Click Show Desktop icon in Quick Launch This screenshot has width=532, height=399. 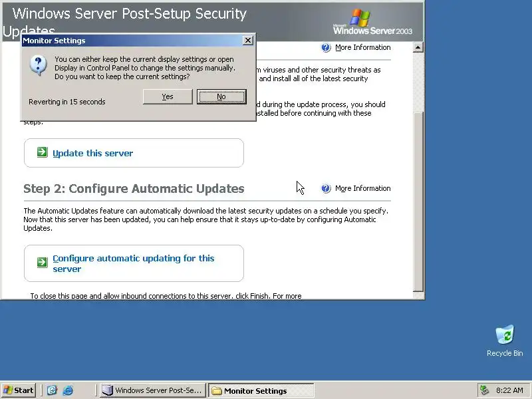click(x=52, y=390)
